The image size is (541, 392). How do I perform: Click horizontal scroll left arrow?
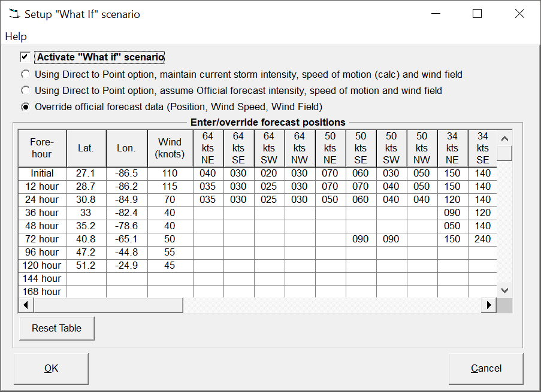(x=26, y=305)
